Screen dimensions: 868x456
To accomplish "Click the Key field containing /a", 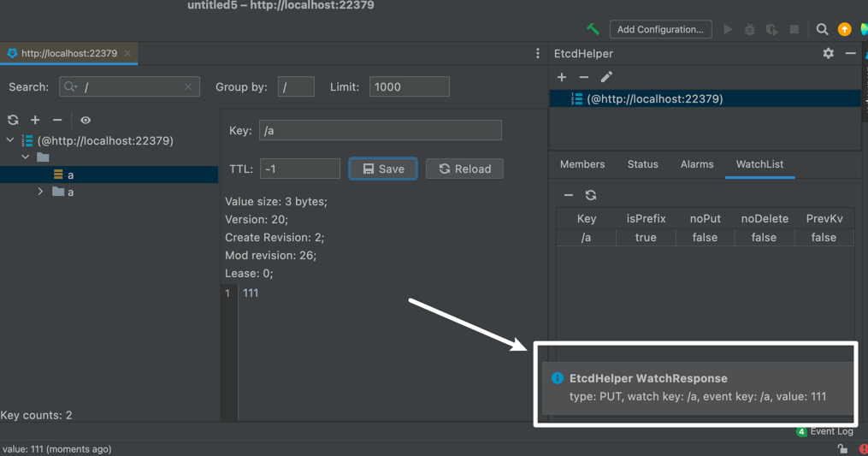I will tap(381, 130).
